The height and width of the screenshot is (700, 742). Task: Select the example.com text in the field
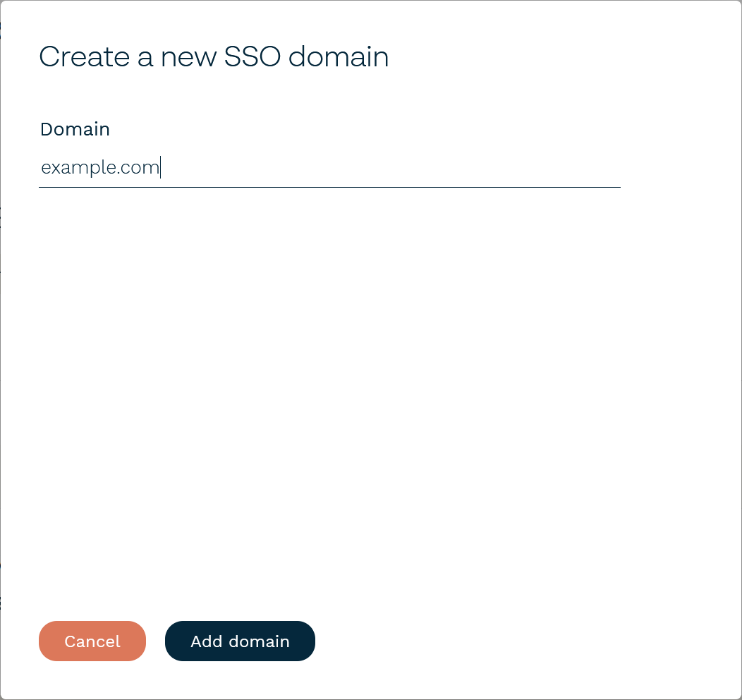(x=100, y=168)
